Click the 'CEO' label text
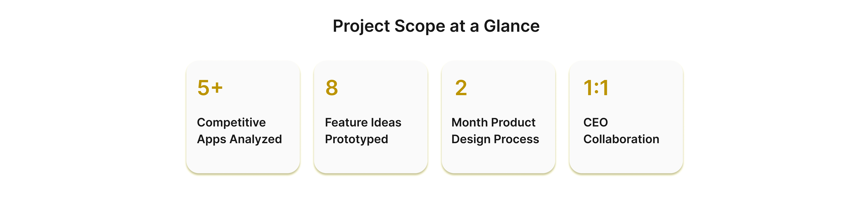Viewport: 868px width, 197px height. pos(595,122)
